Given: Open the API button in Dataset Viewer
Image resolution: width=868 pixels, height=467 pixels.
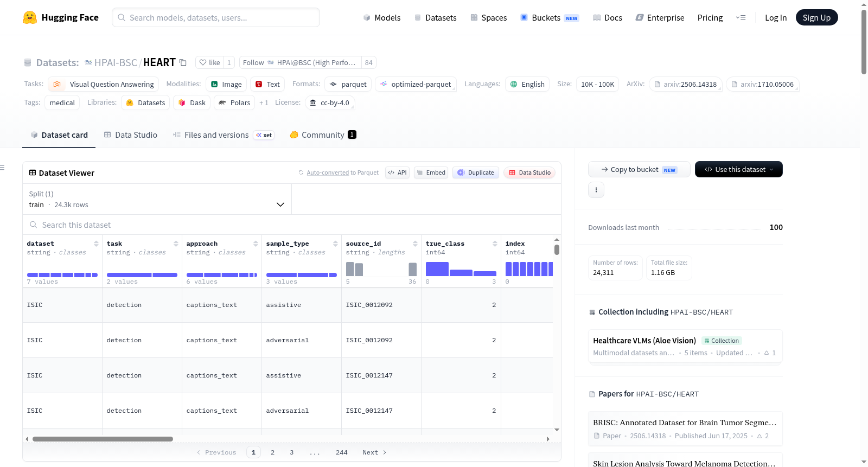Looking at the screenshot, I should [x=397, y=172].
